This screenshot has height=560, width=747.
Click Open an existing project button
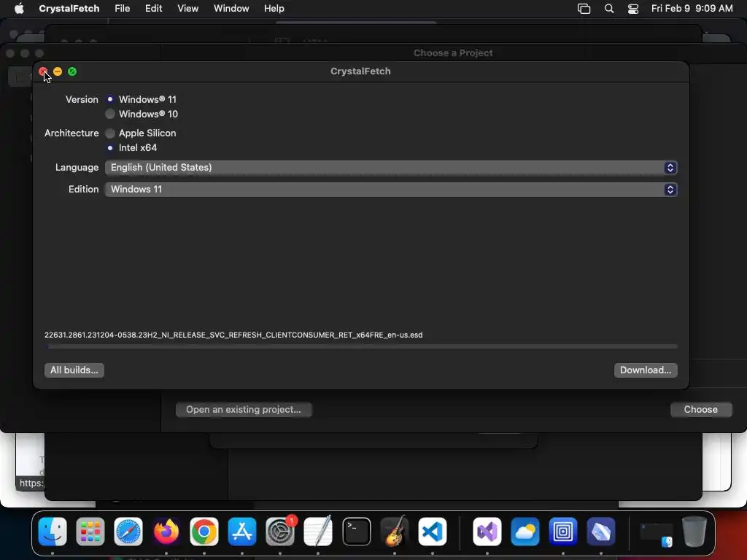[244, 410]
